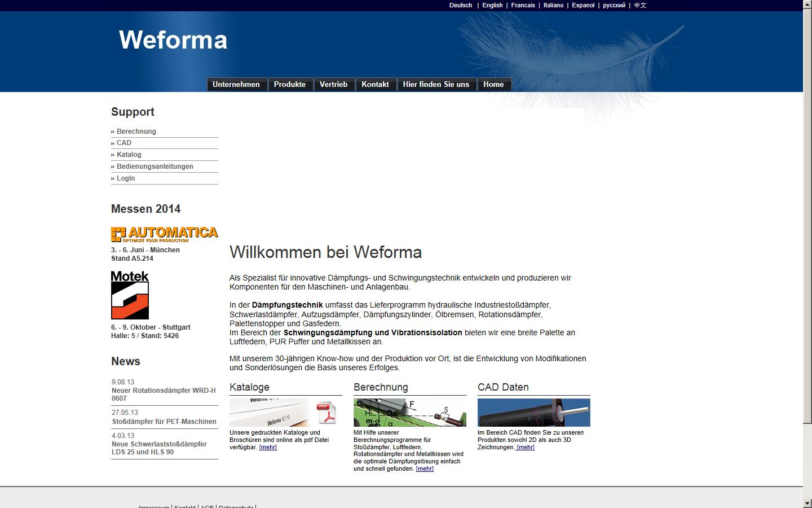812x508 pixels.
Task: Click bold phrase Schwingungsdämpfung und Vibrationsisolation
Action: point(373,332)
